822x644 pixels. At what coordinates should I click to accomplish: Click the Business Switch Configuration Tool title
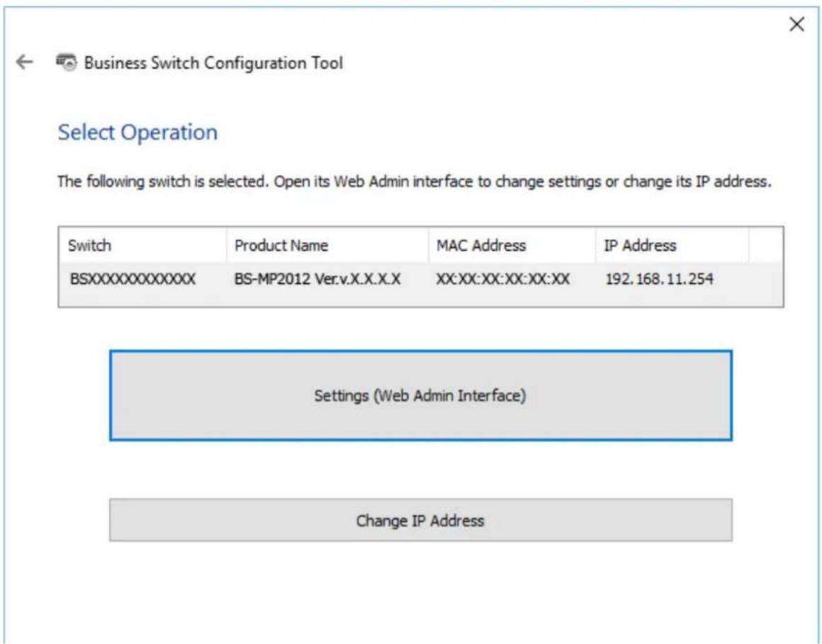[213, 63]
